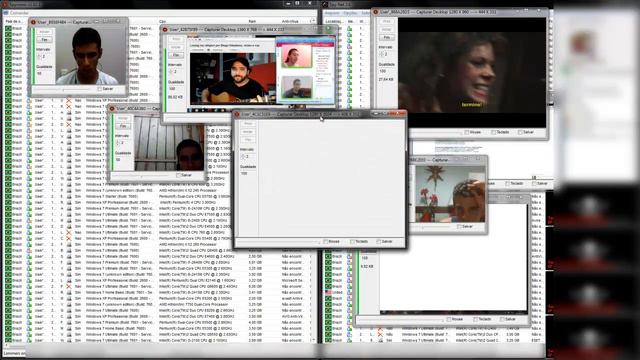Click the red app icon in film capture title bar

(x=376, y=12)
